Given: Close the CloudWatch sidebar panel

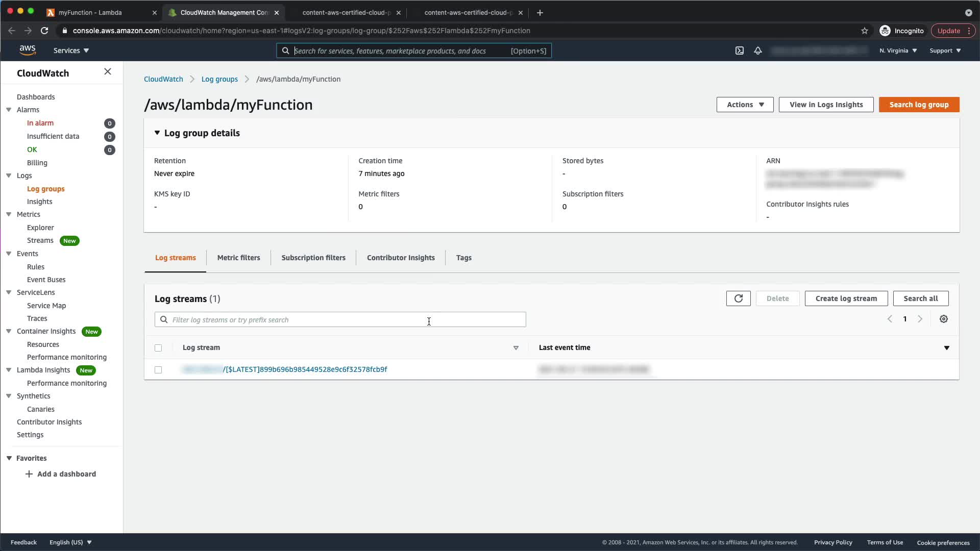Looking at the screenshot, I should click(107, 72).
